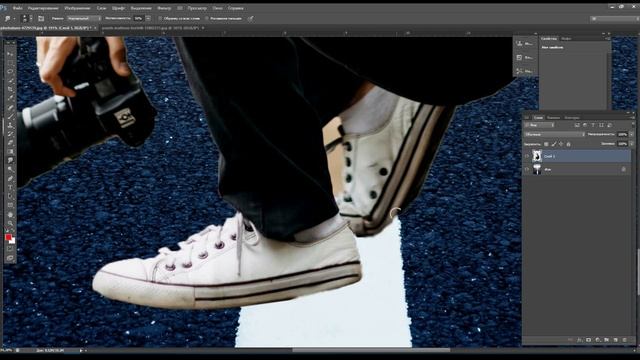Select the Smudge tool in the toolbox
The height and width of the screenshot is (360, 640).
(10, 160)
